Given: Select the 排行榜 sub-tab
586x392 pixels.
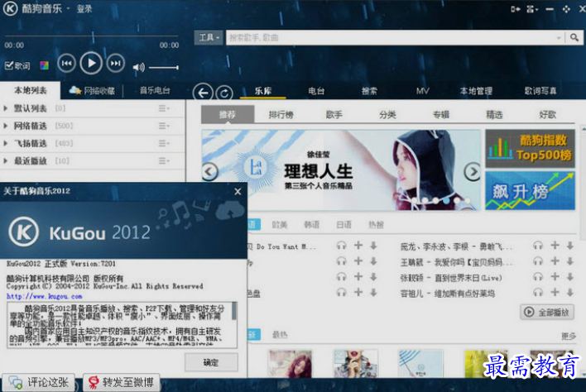Looking at the screenshot, I should point(281,115).
